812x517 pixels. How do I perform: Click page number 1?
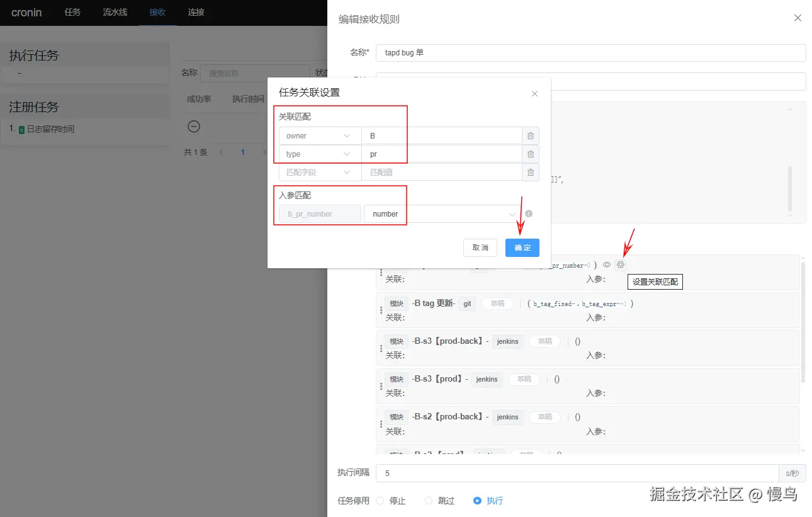pos(243,152)
